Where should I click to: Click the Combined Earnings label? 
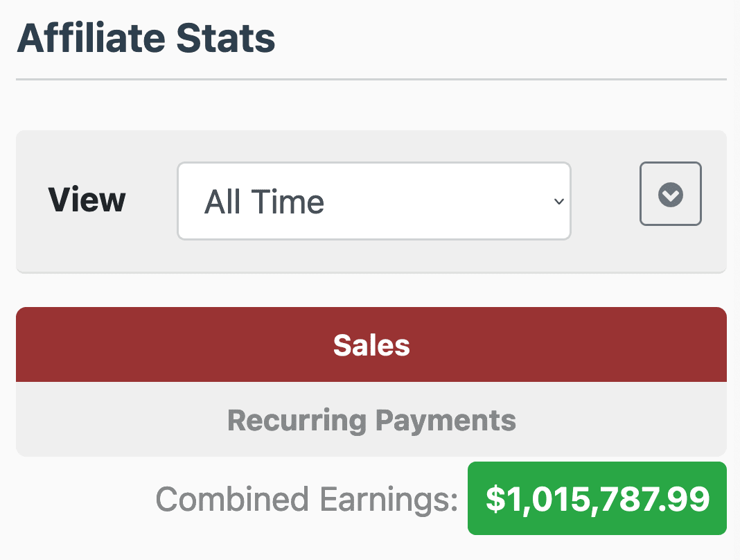pyautogui.click(x=306, y=499)
